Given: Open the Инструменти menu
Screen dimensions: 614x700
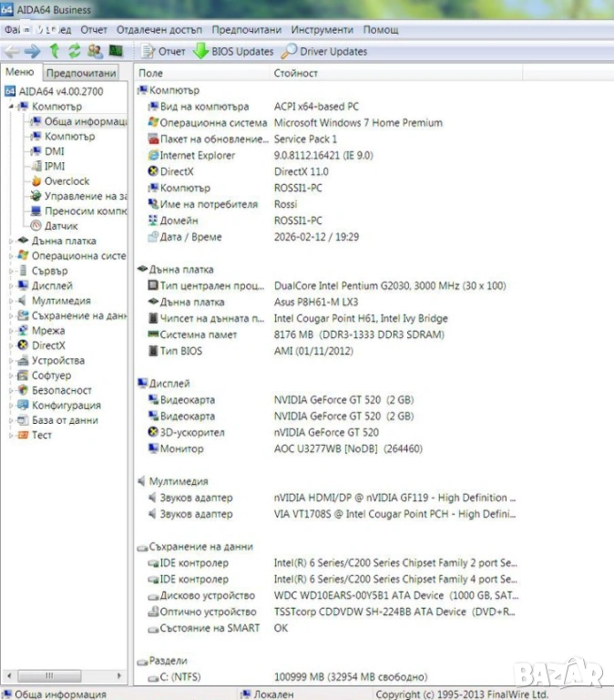Looking at the screenshot, I should click(x=298, y=30).
